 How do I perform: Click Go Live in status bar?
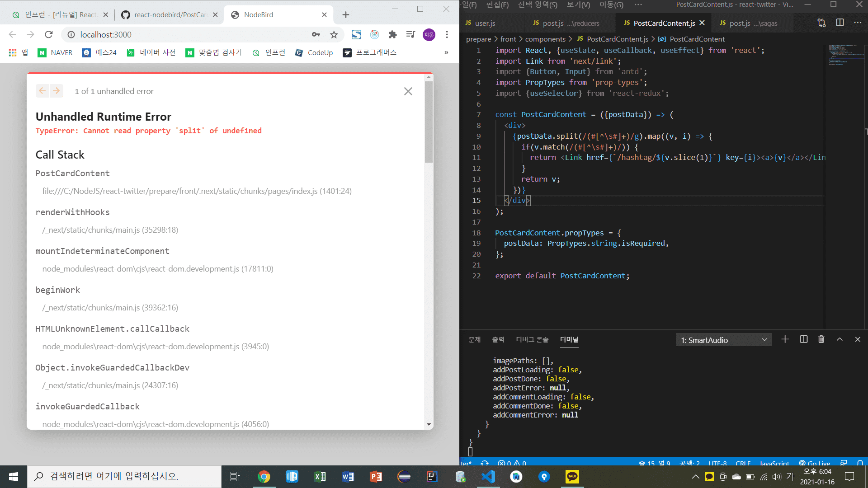coord(815,463)
